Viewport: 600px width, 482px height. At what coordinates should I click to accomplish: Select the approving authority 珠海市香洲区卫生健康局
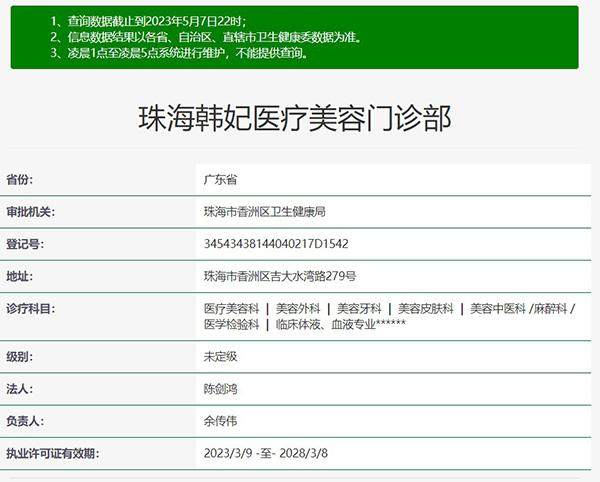[x=265, y=212]
